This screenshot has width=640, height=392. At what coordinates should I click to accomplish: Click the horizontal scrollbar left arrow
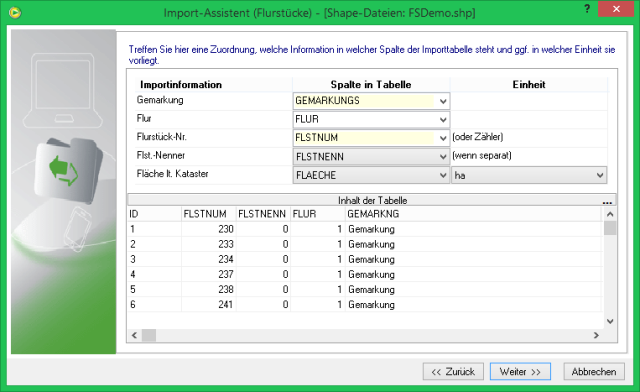click(134, 335)
